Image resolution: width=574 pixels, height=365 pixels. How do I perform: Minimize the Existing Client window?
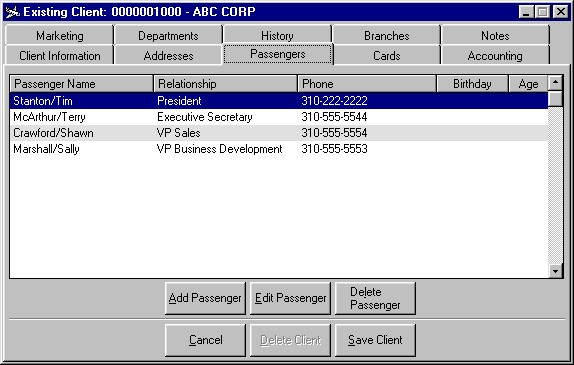[x=526, y=12]
